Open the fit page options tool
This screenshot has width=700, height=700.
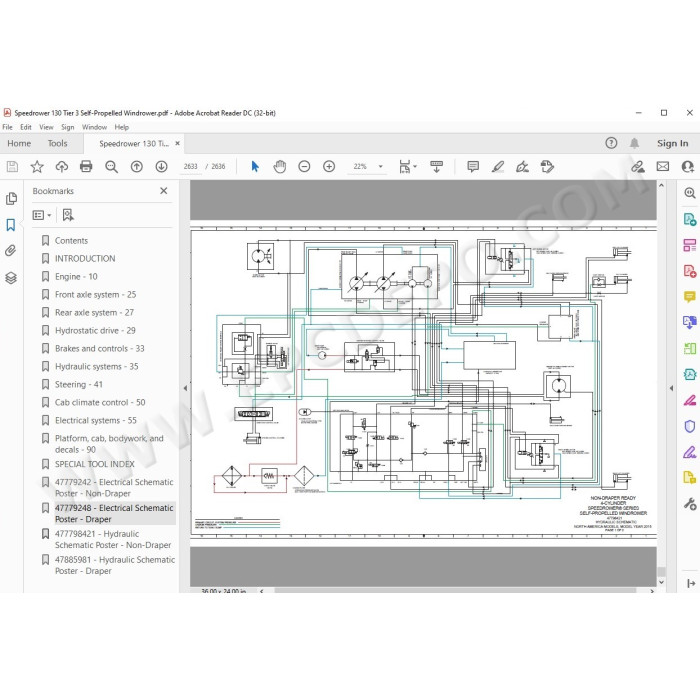[x=407, y=167]
